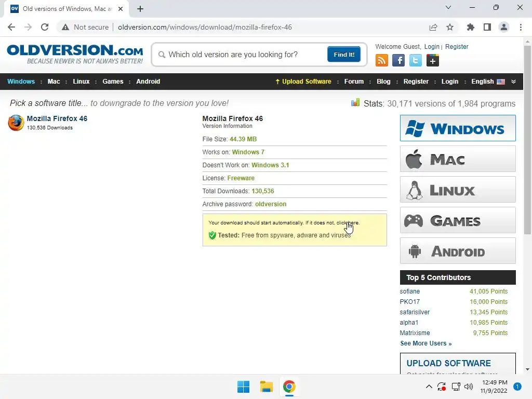Click the Mozilla Firefox logo icon
The width and height of the screenshot is (532, 399).
(x=16, y=123)
